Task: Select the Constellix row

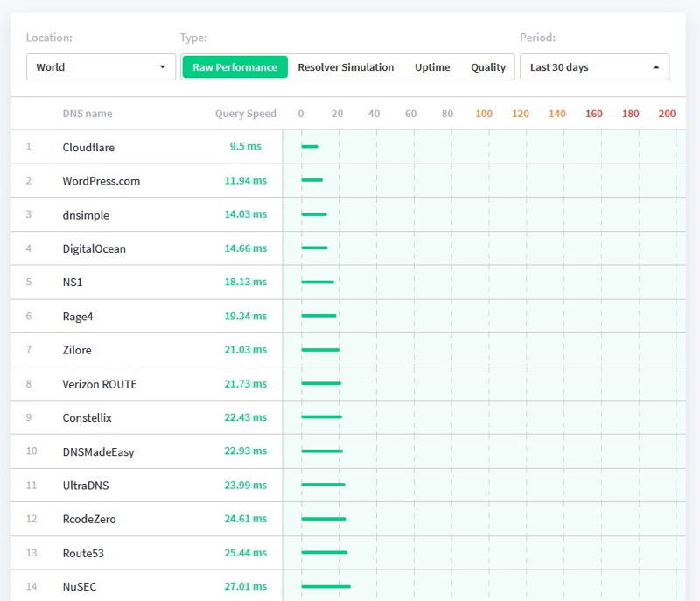Action: [87, 417]
